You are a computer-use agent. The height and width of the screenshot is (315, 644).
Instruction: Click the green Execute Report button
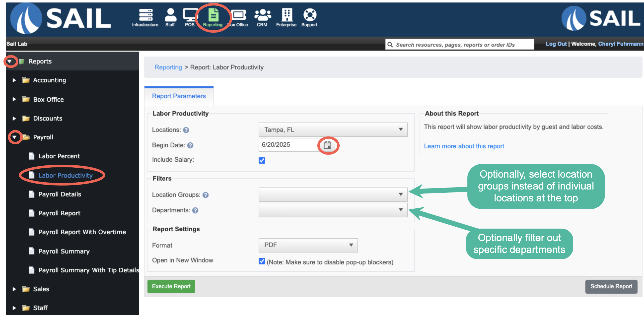[171, 286]
